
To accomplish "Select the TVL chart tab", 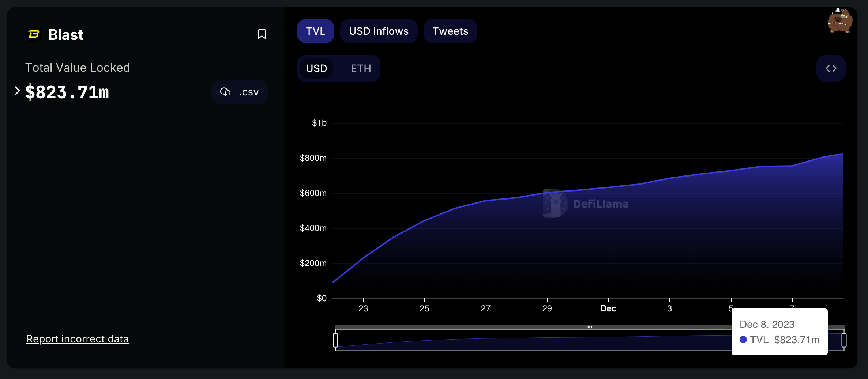I will click(x=315, y=31).
